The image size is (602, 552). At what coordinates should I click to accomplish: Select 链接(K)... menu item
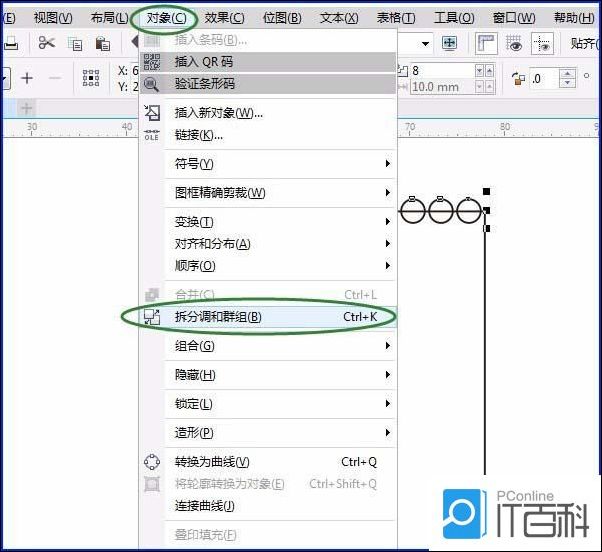(x=268, y=135)
